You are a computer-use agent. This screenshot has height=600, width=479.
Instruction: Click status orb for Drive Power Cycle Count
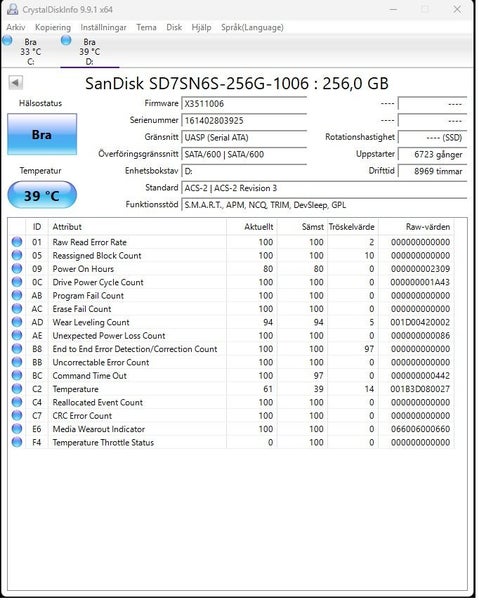17,282
